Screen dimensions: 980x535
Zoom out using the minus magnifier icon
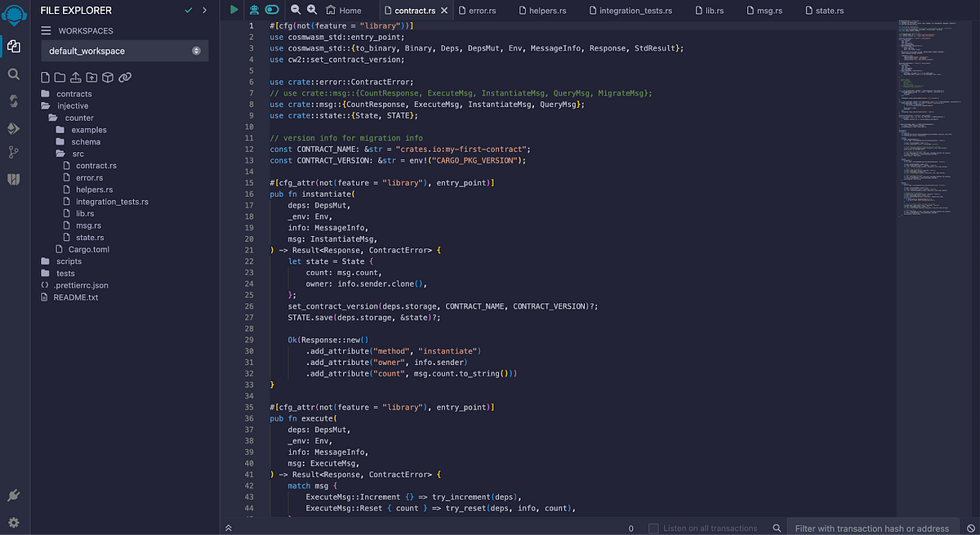pyautogui.click(x=295, y=10)
